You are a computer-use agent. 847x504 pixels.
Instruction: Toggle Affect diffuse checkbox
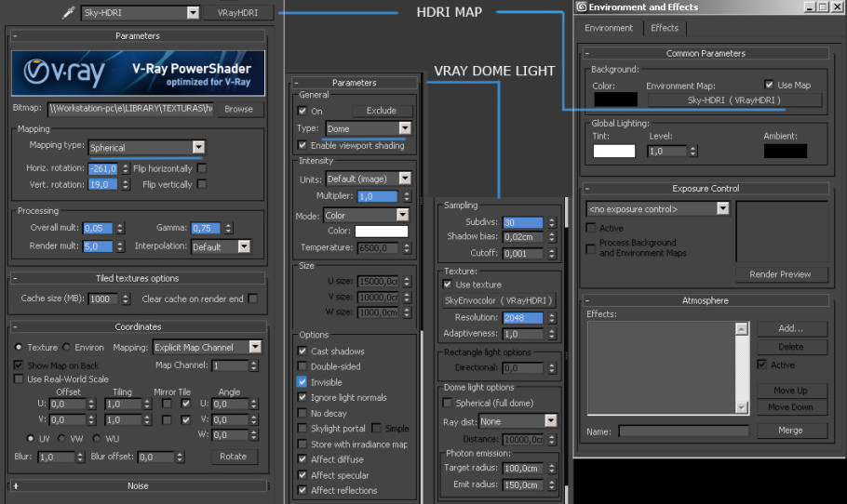coord(302,459)
